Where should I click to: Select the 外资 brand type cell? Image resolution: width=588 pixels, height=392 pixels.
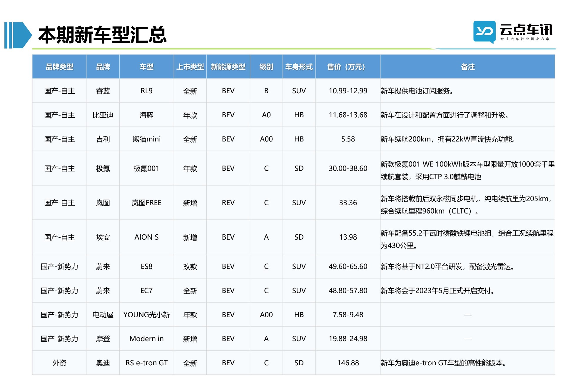pyautogui.click(x=59, y=363)
